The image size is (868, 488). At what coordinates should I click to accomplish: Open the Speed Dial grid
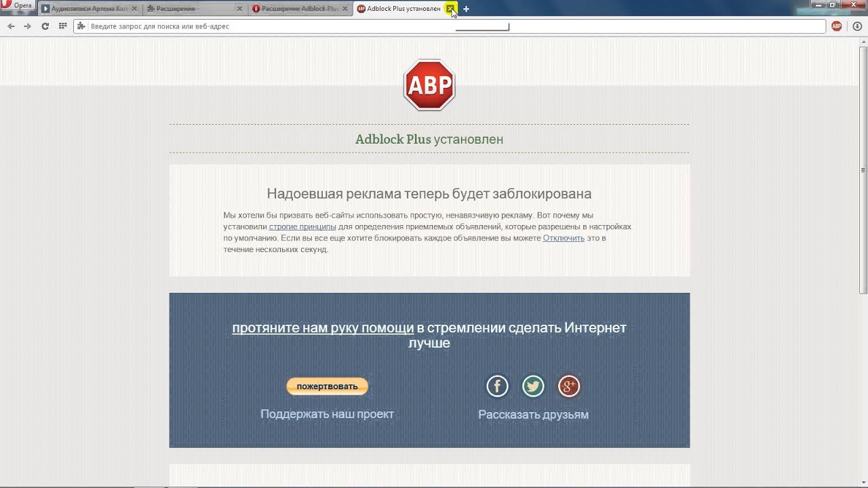click(x=62, y=26)
